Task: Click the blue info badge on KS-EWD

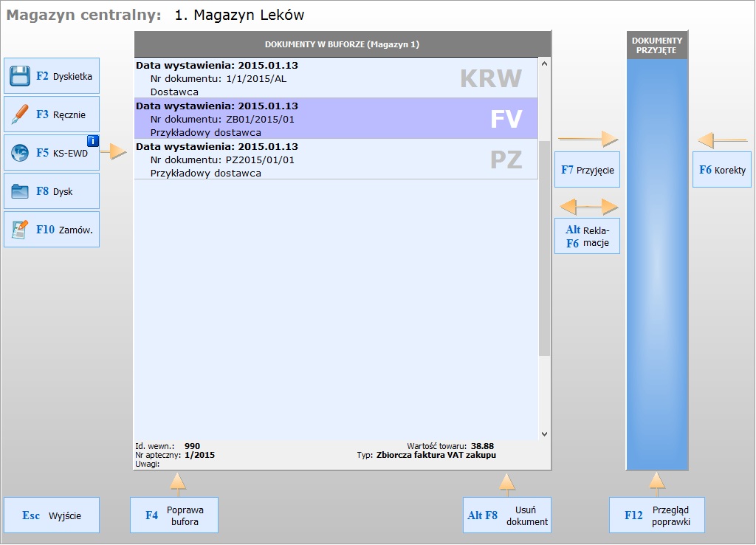Action: 92,141
